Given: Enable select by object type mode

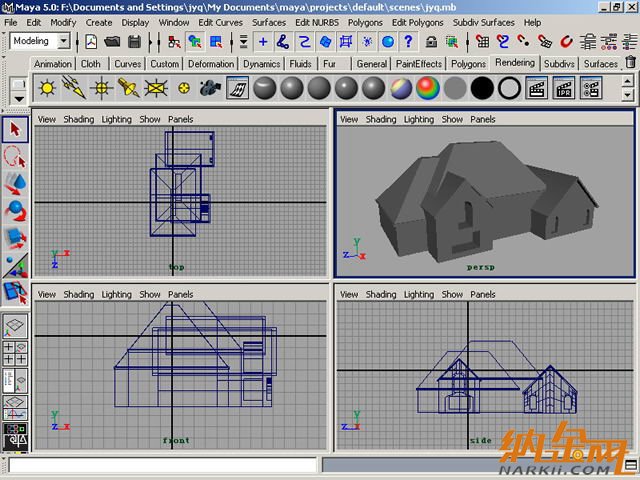Looking at the screenshot, I should pos(195,42).
